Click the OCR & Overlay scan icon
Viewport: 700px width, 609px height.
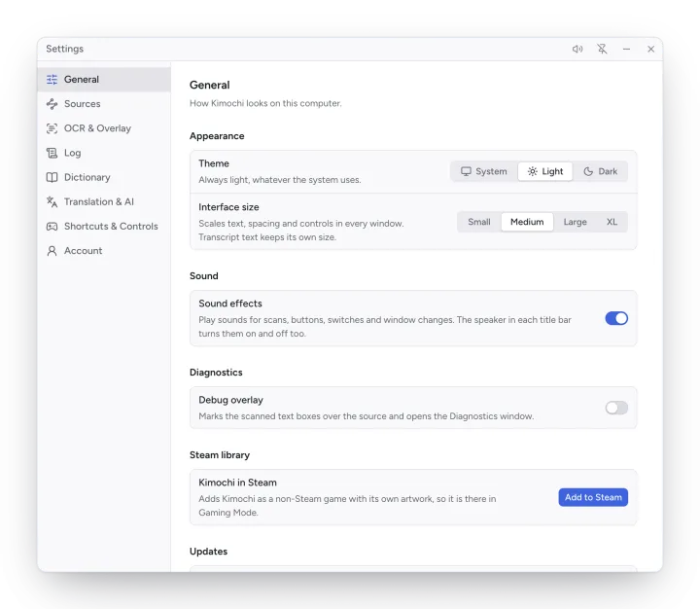point(52,128)
